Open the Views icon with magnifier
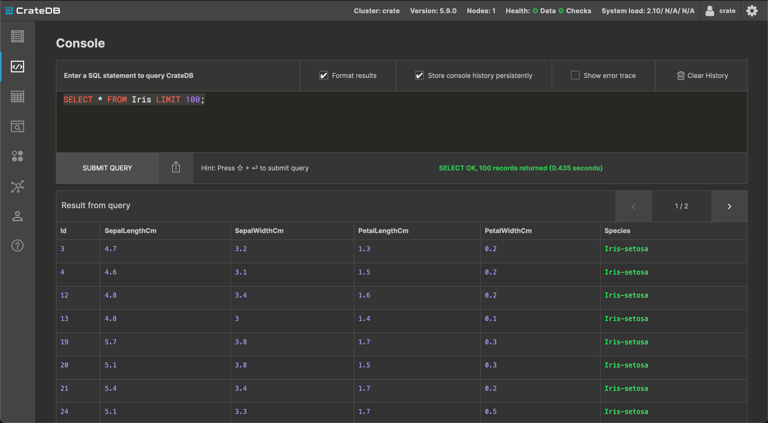This screenshot has width=768, height=423. 18,126
